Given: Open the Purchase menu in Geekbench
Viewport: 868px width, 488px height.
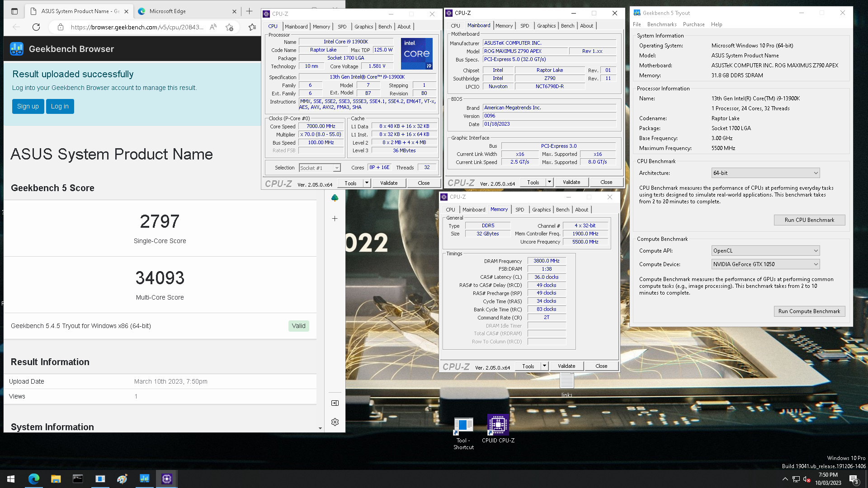Looking at the screenshot, I should pyautogui.click(x=693, y=24).
